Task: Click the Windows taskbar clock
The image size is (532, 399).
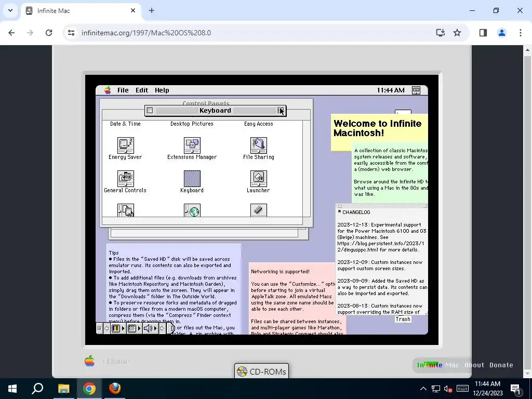Action: coord(487,389)
